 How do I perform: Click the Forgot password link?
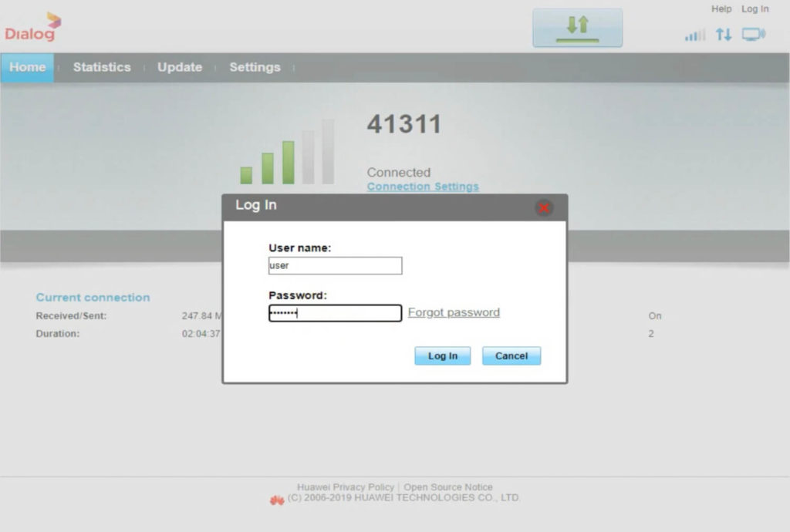tap(454, 312)
